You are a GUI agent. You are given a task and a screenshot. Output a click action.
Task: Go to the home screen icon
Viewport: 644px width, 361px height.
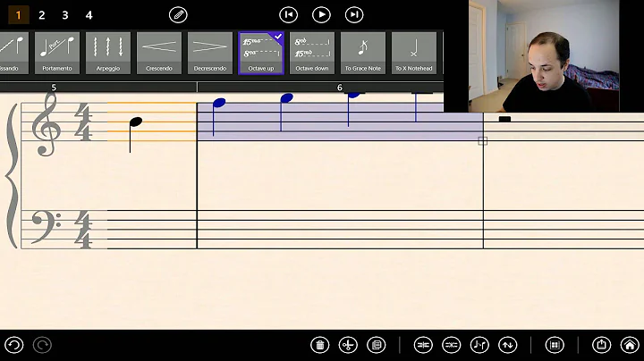pyautogui.click(x=630, y=345)
